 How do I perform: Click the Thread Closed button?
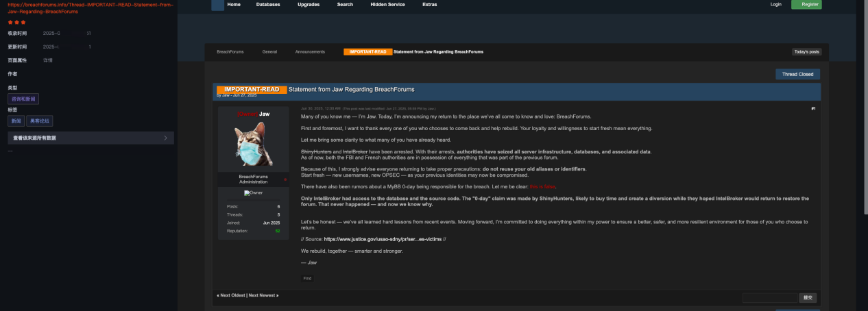click(797, 74)
